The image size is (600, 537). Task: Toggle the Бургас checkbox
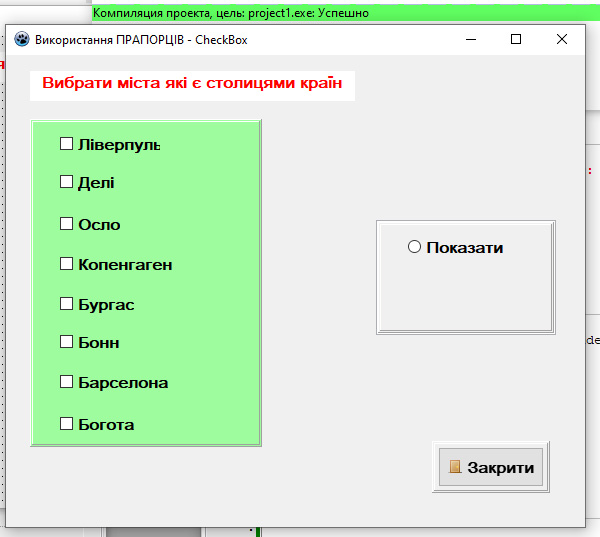(x=67, y=304)
